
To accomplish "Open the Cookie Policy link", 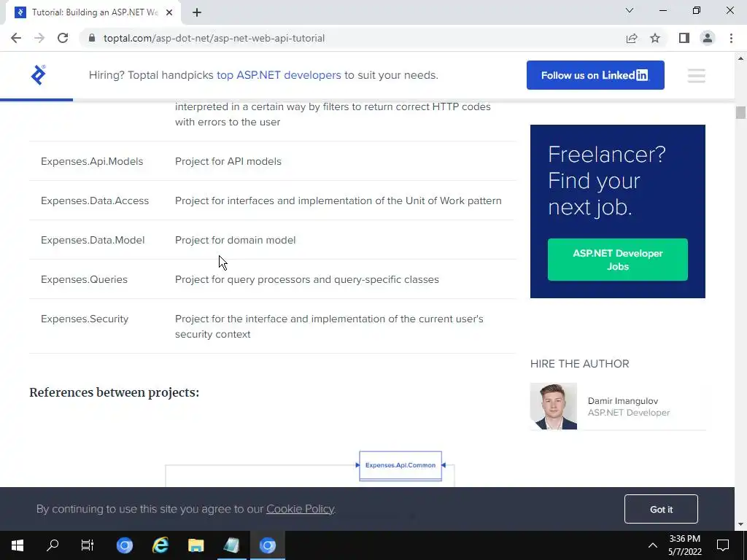I will 300,509.
